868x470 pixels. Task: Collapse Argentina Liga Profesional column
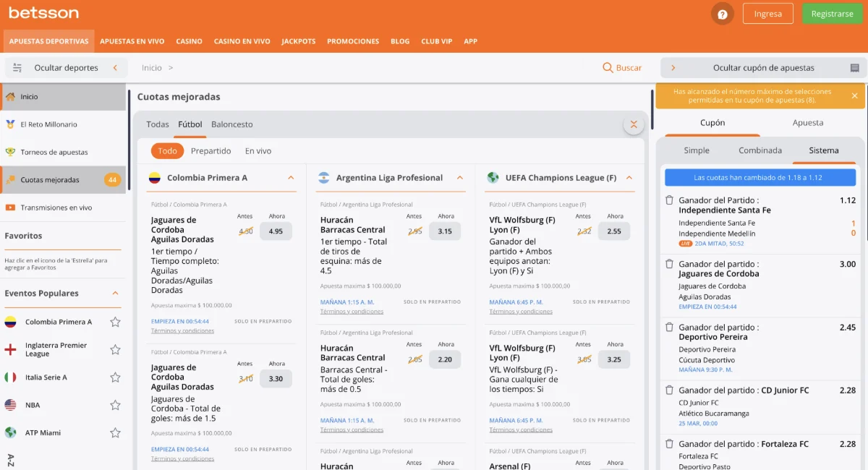(x=460, y=177)
